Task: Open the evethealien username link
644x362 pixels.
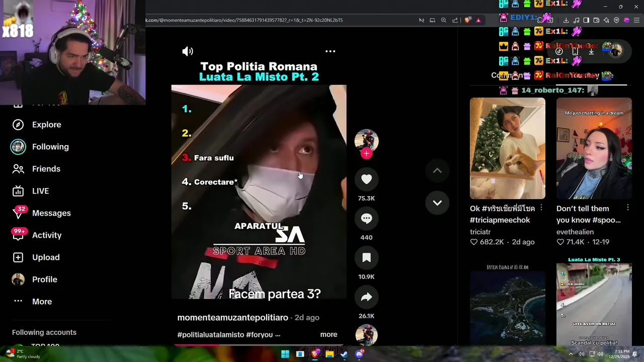Action: (x=575, y=232)
